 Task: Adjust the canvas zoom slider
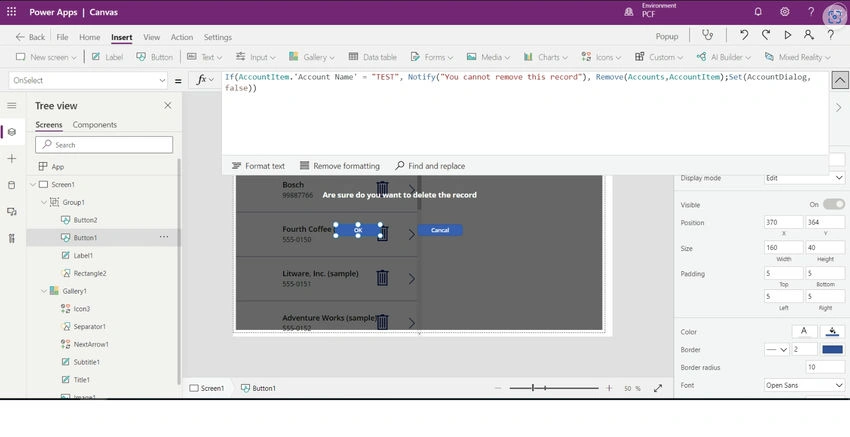(553, 388)
